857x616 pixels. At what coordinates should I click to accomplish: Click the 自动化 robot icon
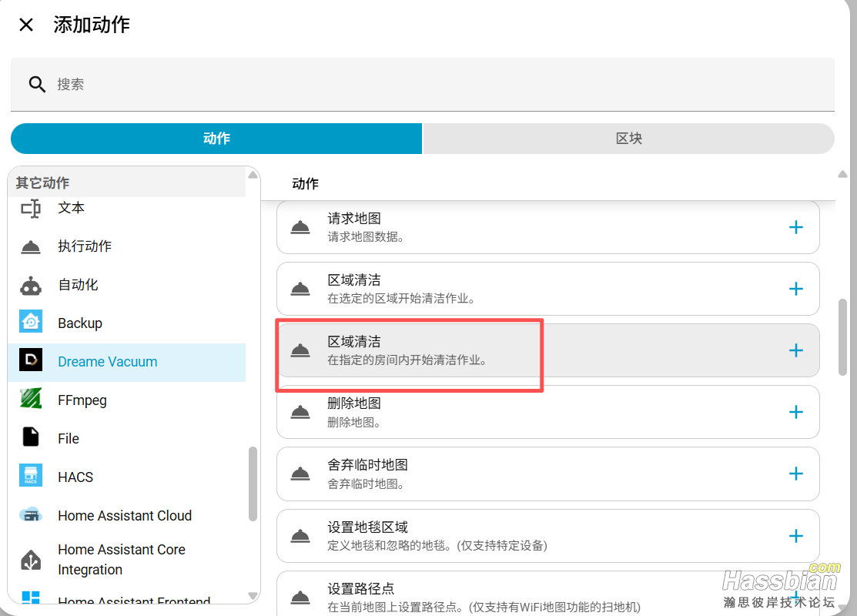[31, 285]
